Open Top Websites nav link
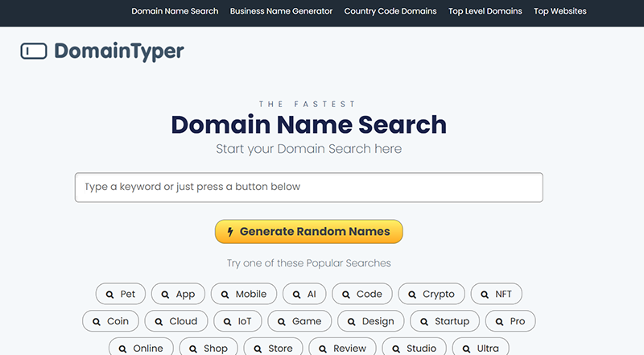This screenshot has height=355, width=644. [559, 11]
